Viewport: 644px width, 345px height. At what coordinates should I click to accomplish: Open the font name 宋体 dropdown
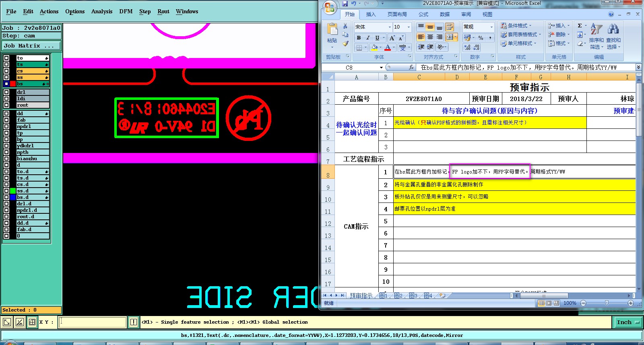(x=389, y=27)
